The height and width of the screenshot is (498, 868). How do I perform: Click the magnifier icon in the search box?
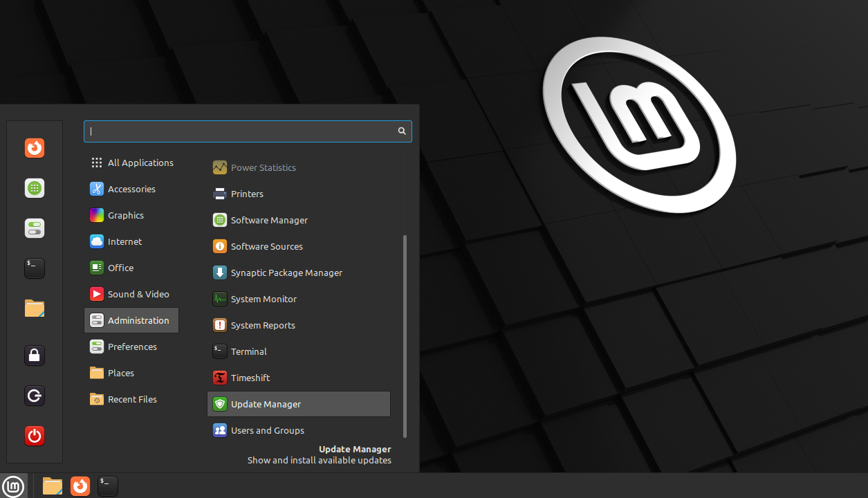402,131
